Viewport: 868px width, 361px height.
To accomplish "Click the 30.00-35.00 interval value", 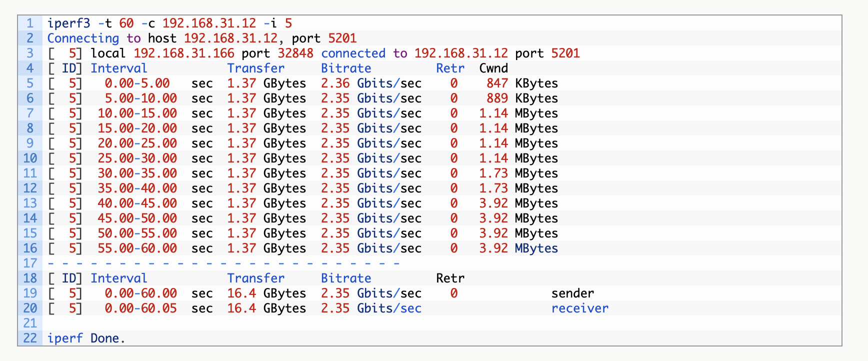I will pyautogui.click(x=137, y=173).
